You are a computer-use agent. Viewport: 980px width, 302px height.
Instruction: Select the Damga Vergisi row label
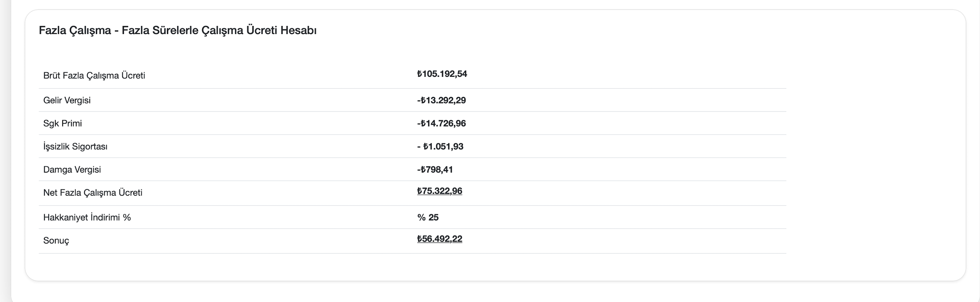pyautogui.click(x=72, y=170)
